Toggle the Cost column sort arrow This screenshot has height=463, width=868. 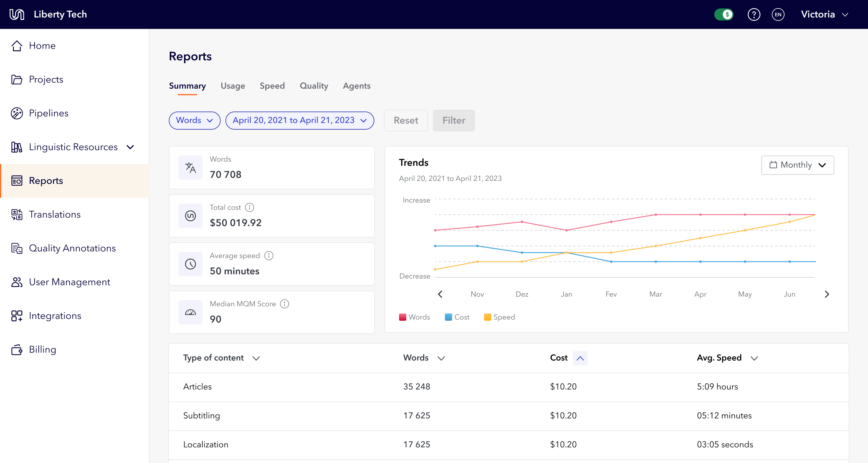(580, 358)
